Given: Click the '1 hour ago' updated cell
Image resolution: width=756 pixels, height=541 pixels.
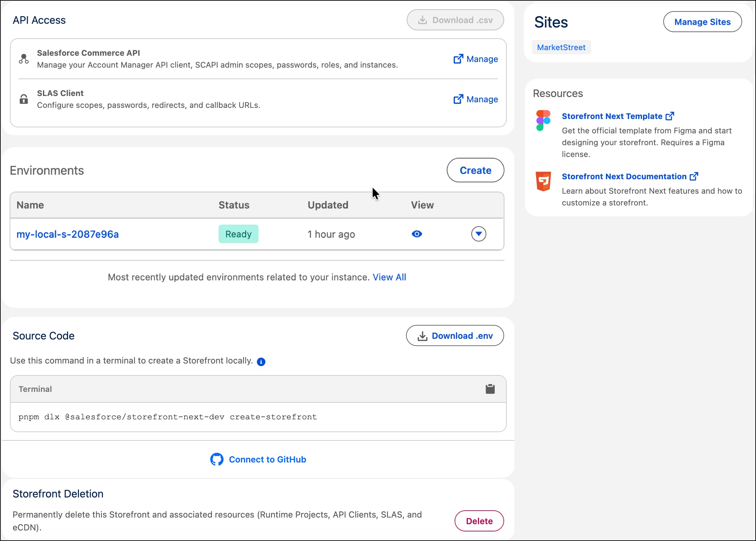Looking at the screenshot, I should tap(331, 234).
